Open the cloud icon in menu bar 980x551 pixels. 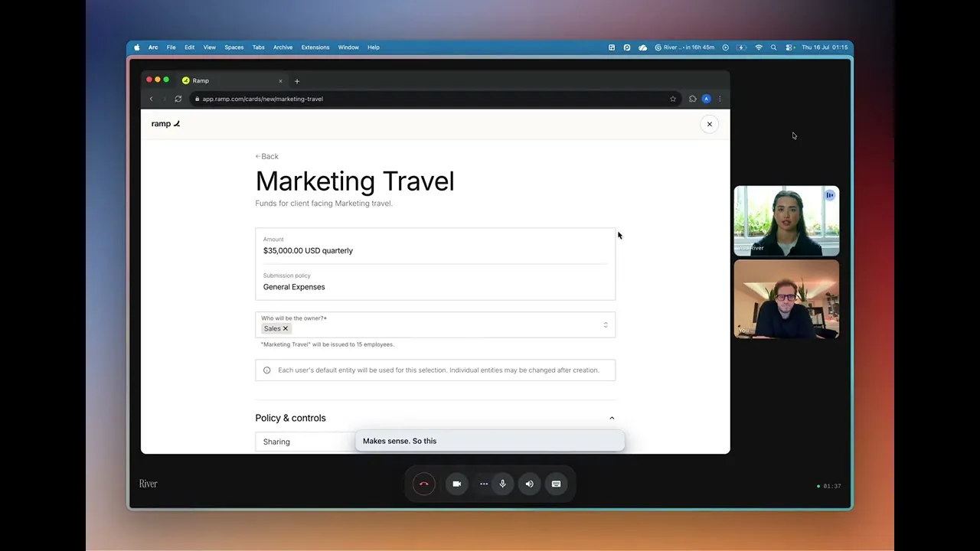642,47
